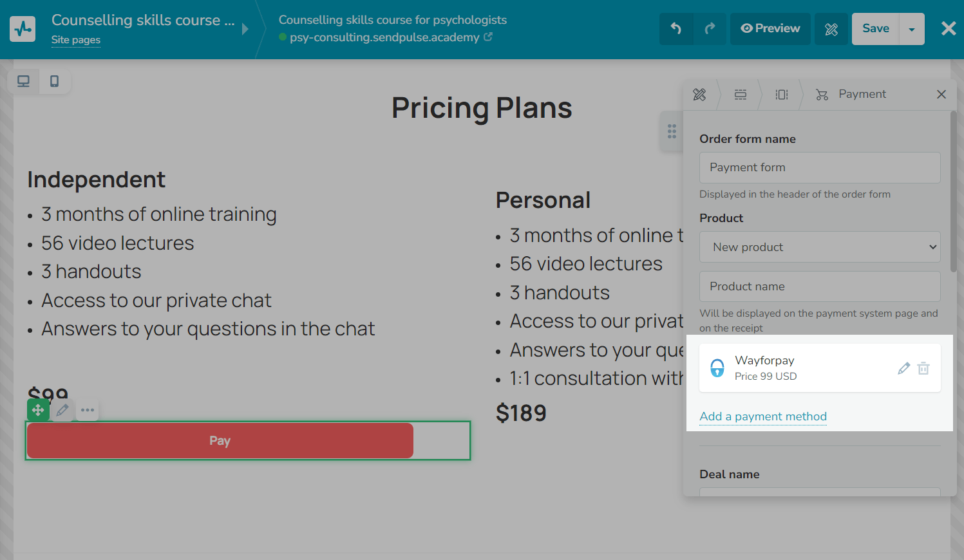The image size is (964, 560).
Task: Click the red Pay button
Action: (220, 441)
